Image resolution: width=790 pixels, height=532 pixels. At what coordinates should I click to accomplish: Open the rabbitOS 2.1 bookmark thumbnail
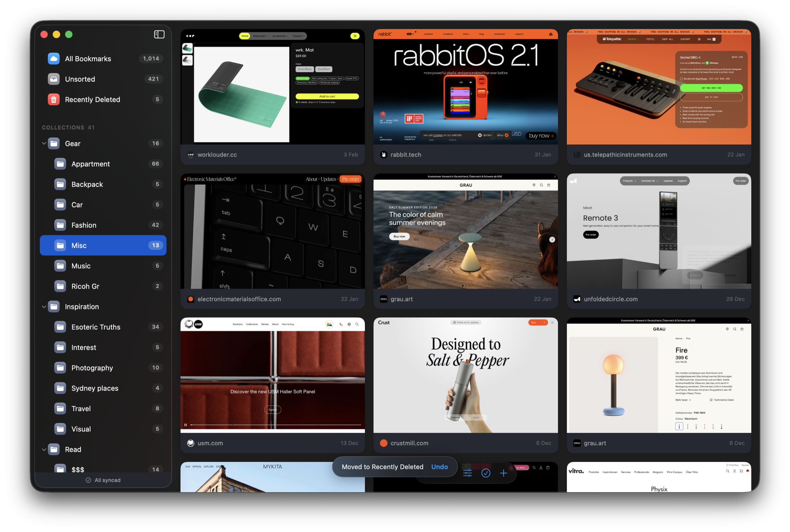click(x=466, y=87)
